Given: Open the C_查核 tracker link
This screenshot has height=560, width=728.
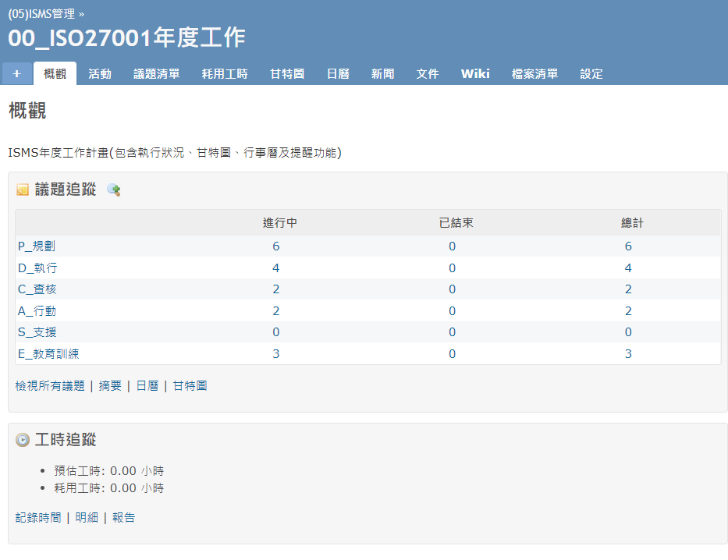Looking at the screenshot, I should (x=37, y=289).
